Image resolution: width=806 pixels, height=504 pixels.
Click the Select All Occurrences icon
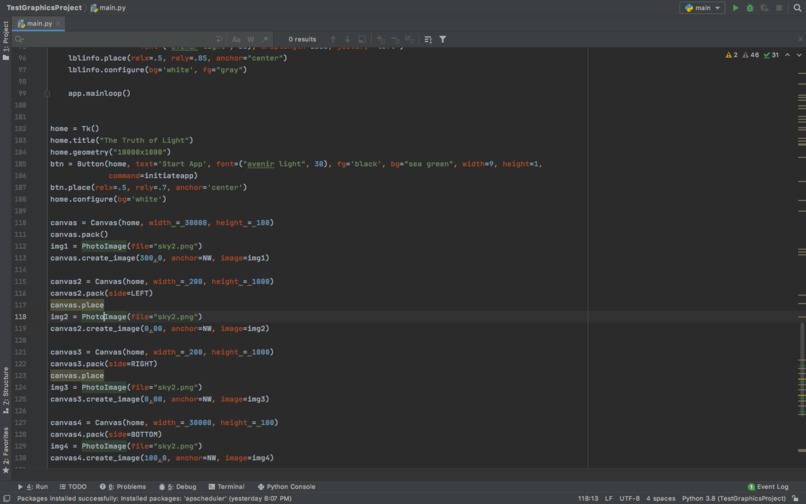362,39
